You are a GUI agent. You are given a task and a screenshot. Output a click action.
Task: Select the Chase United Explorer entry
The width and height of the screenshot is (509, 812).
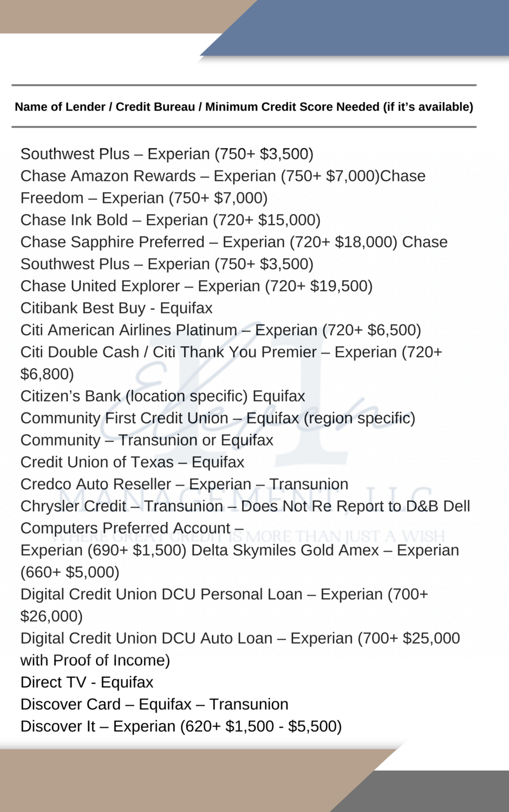pos(196,286)
